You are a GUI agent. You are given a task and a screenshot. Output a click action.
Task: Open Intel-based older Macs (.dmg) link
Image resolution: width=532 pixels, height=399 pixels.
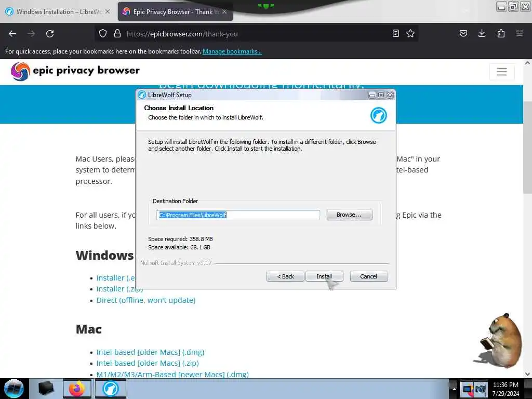coord(150,352)
